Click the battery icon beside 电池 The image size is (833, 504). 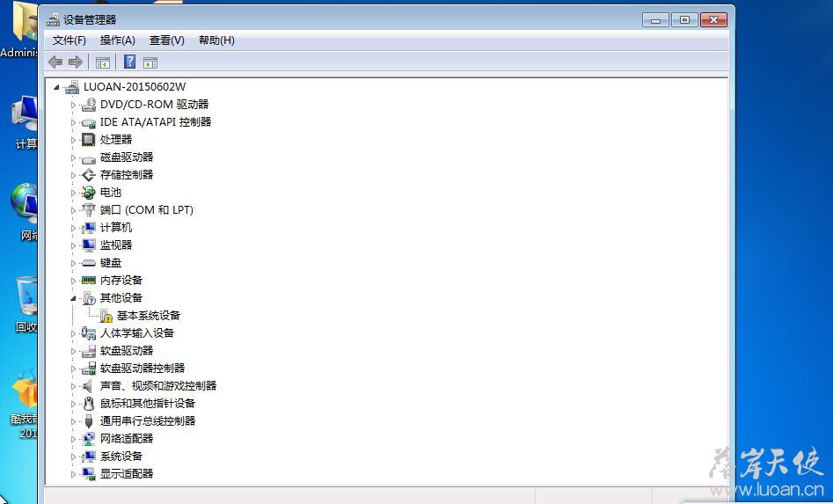pos(89,193)
